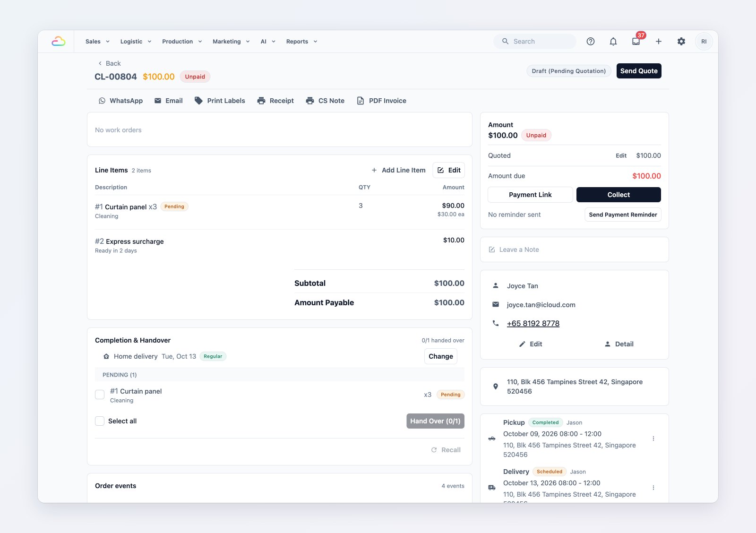
Task: Expand the Marketing menu
Action: pyautogui.click(x=232, y=42)
